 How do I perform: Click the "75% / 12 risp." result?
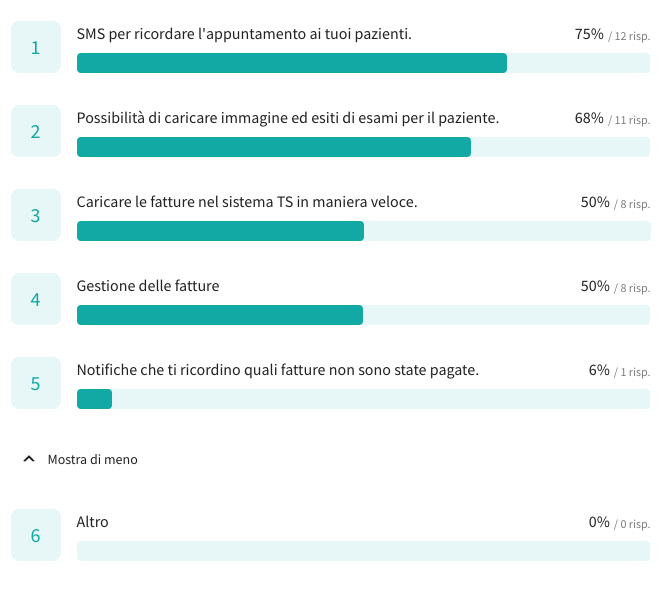click(x=612, y=35)
